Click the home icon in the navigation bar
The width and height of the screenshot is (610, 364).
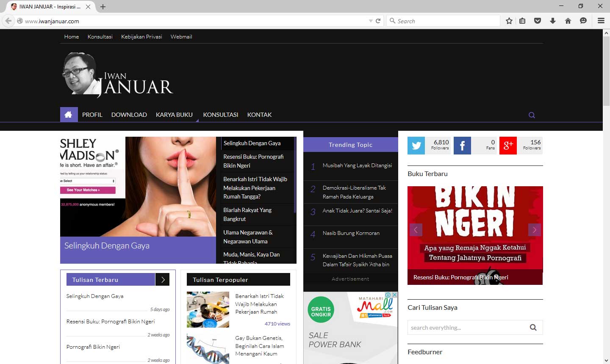click(x=69, y=114)
